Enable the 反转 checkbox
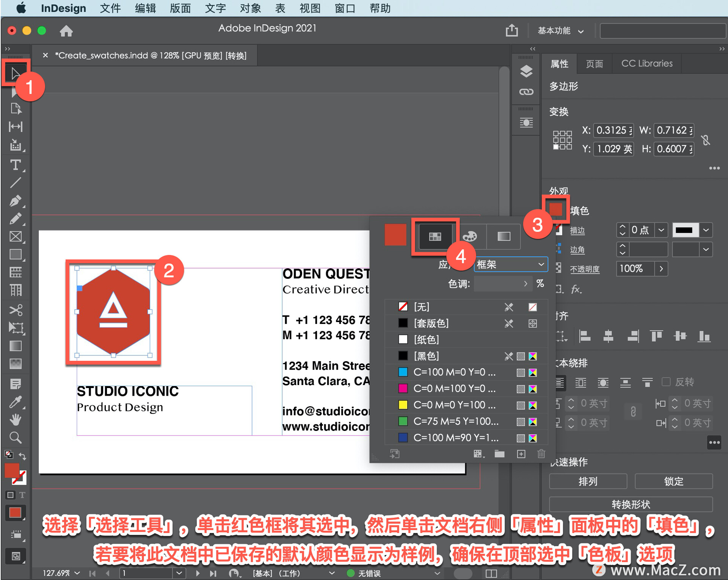The width and height of the screenshot is (728, 580). [x=666, y=382]
